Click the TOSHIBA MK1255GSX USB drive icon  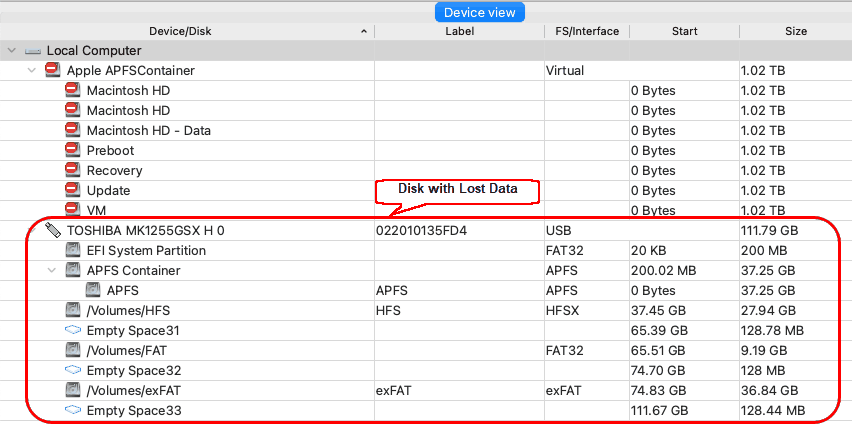tap(53, 230)
